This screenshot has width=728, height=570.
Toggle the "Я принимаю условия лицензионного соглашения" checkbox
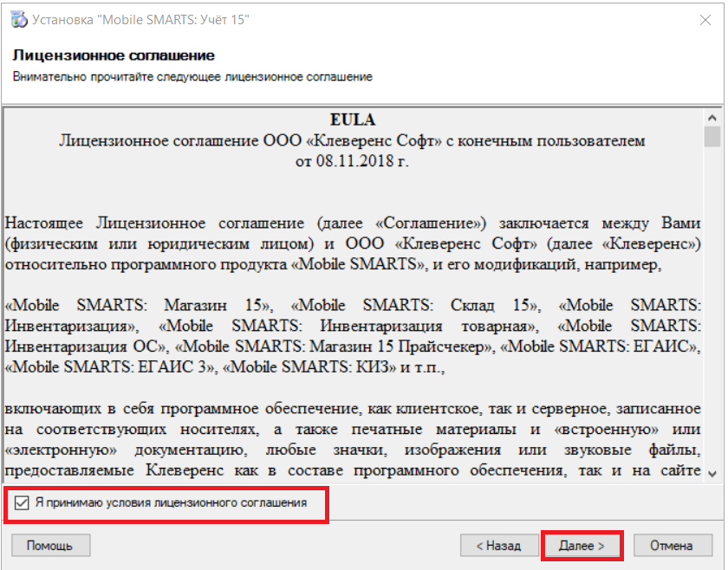click(x=22, y=502)
